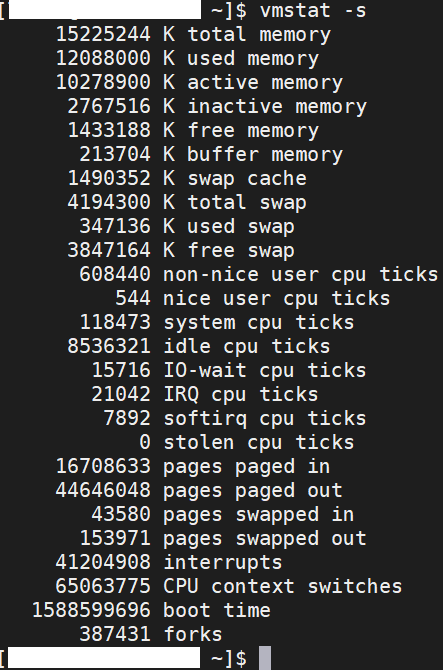Viewport: 443px width, 670px height.
Task: Click the pages paged in value 16708633
Action: pos(103,466)
